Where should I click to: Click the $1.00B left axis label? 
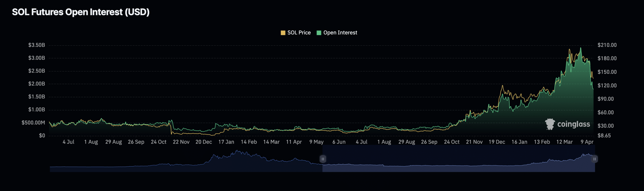click(37, 110)
